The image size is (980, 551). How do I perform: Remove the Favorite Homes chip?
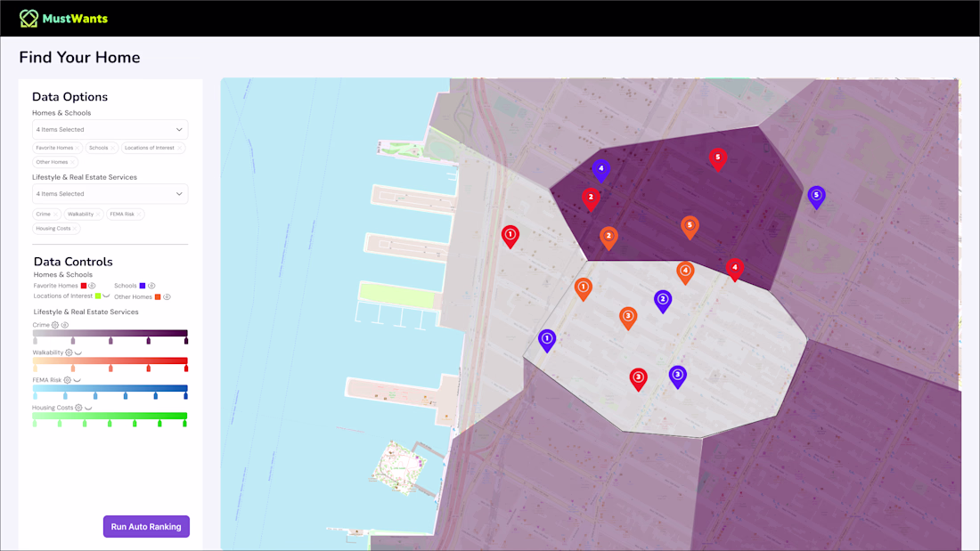click(77, 148)
